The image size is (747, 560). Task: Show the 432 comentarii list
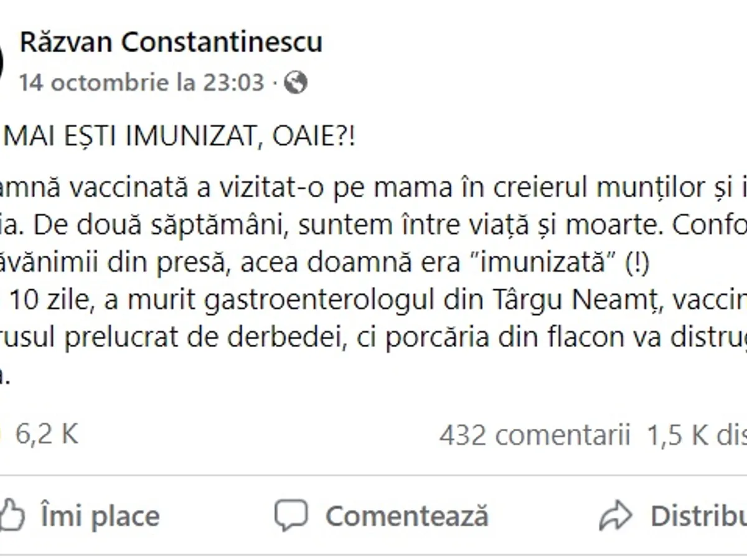tap(535, 436)
